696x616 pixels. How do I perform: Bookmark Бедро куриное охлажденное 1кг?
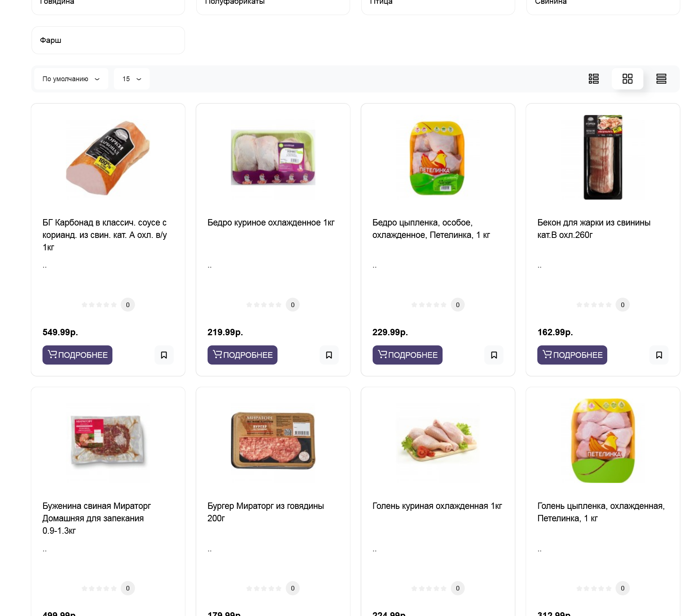[x=329, y=355]
